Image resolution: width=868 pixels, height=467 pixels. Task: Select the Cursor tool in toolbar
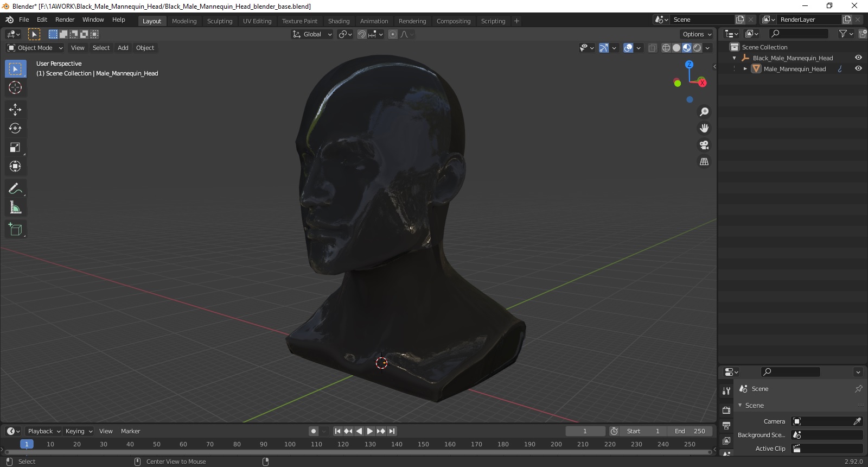(15, 87)
